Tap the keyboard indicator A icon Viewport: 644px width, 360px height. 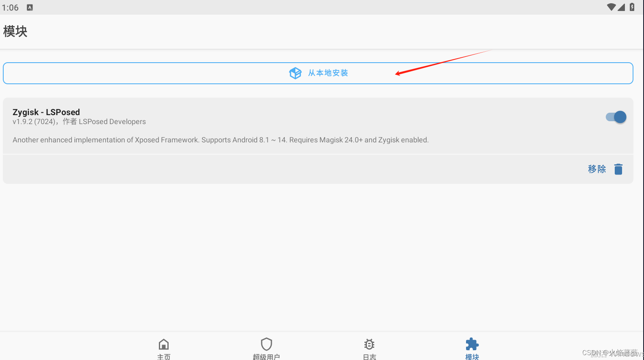point(30,7)
